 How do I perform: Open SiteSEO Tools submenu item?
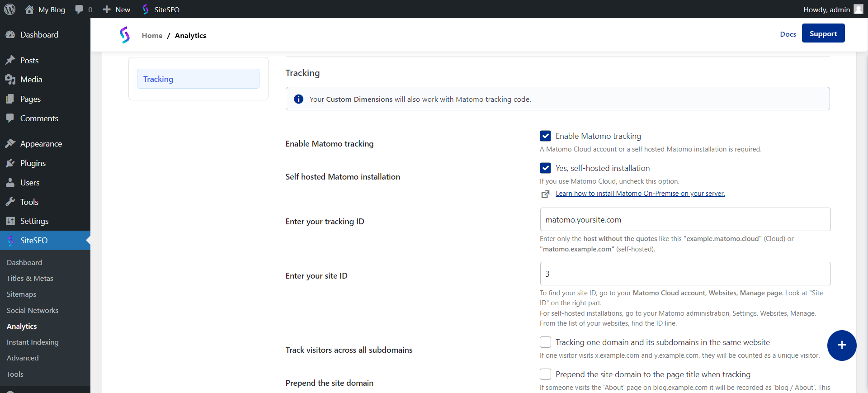tap(15, 374)
